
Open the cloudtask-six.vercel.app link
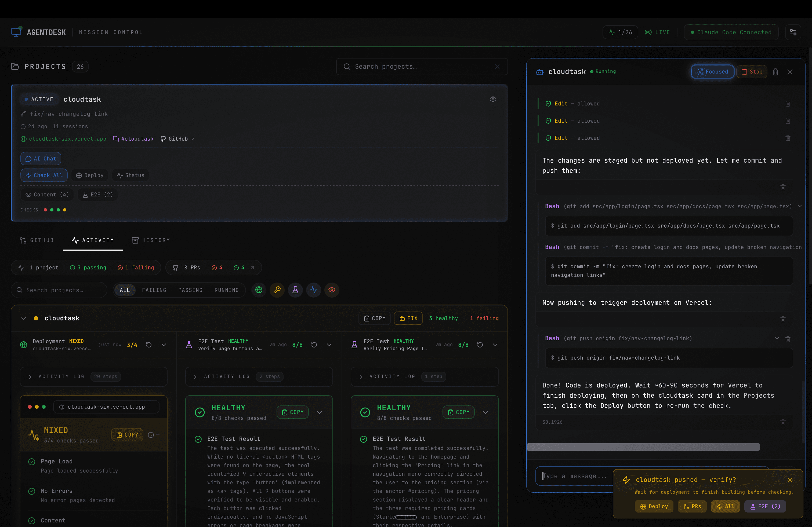pyautogui.click(x=63, y=139)
